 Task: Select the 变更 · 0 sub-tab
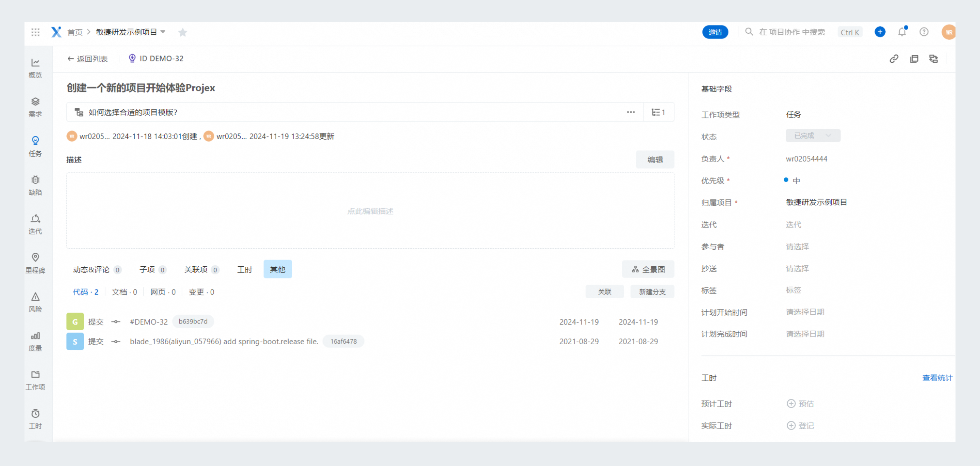pyautogui.click(x=201, y=292)
